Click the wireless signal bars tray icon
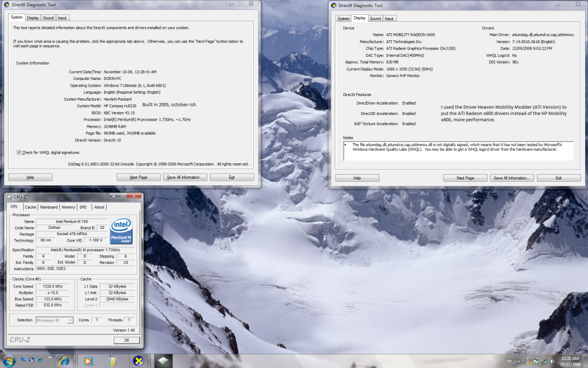 [544, 362]
